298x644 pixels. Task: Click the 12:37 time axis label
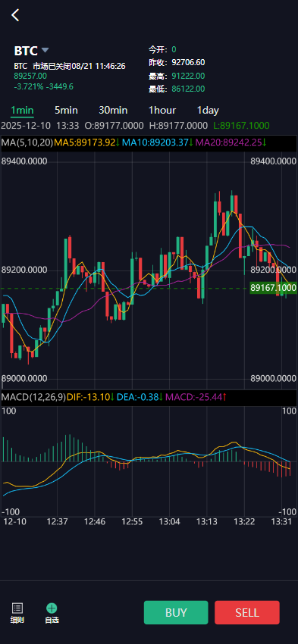click(57, 521)
